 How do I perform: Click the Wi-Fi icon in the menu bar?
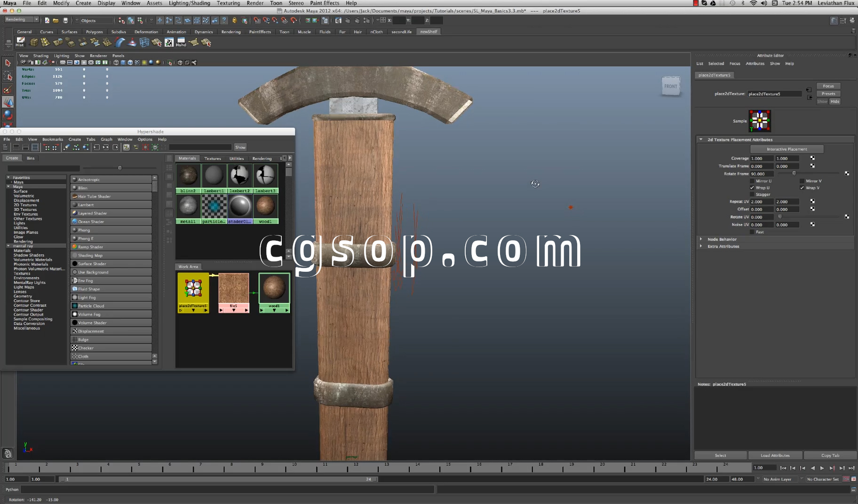pyautogui.click(x=753, y=3)
